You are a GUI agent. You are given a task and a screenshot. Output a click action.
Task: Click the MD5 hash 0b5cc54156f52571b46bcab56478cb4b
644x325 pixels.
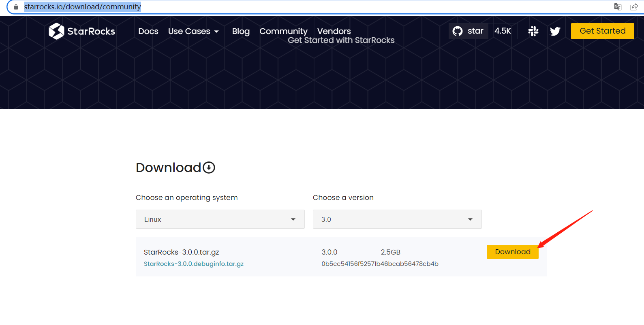(380, 263)
